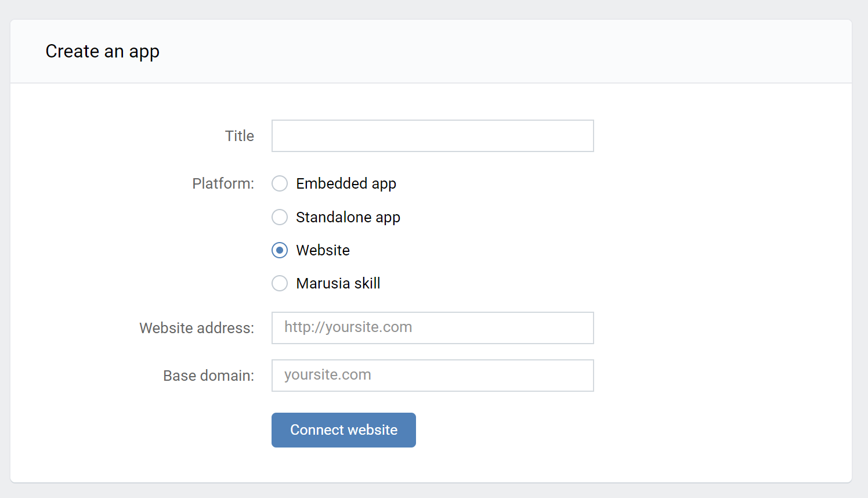Click the 'Website address:' field label
The image size is (868, 498).
197,328
